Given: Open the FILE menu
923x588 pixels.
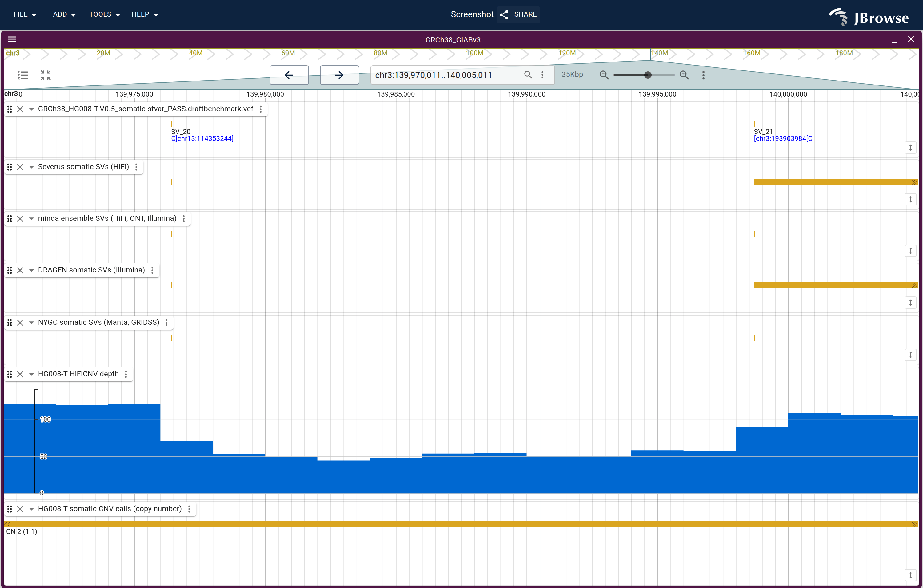Looking at the screenshot, I should [25, 14].
